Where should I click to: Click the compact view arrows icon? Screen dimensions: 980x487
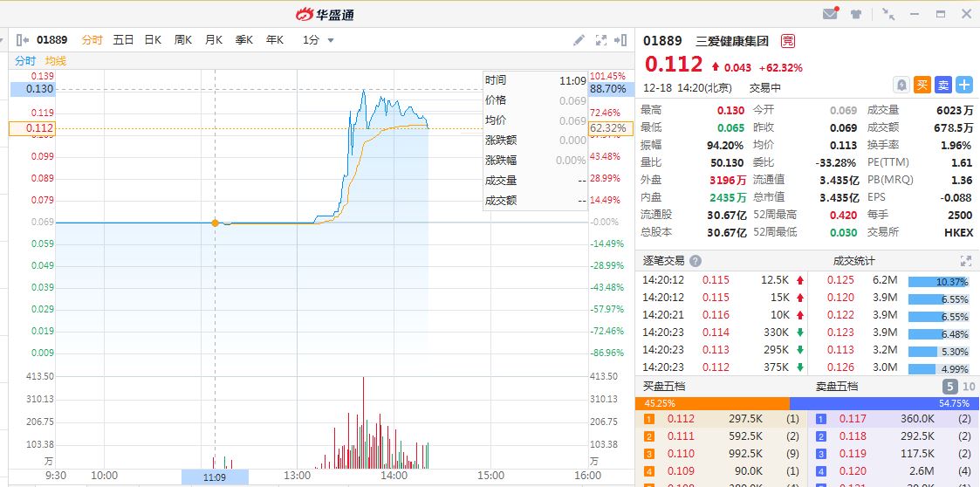pyautogui.click(x=888, y=14)
